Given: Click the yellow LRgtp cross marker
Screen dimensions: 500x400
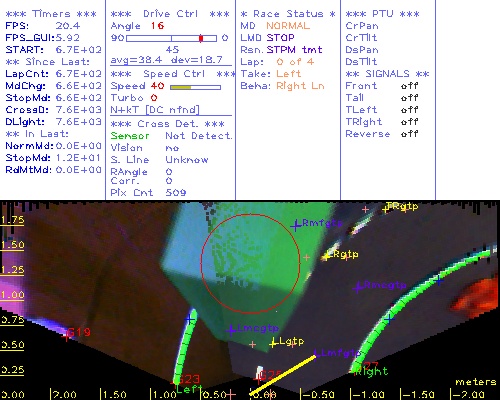Looking at the screenshot, I should click(x=326, y=256).
